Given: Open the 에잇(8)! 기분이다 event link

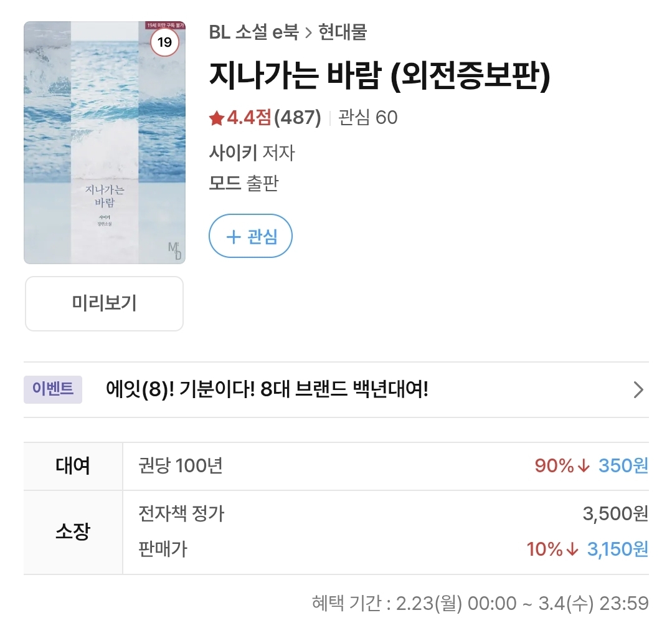Looking at the screenshot, I should point(267,389).
